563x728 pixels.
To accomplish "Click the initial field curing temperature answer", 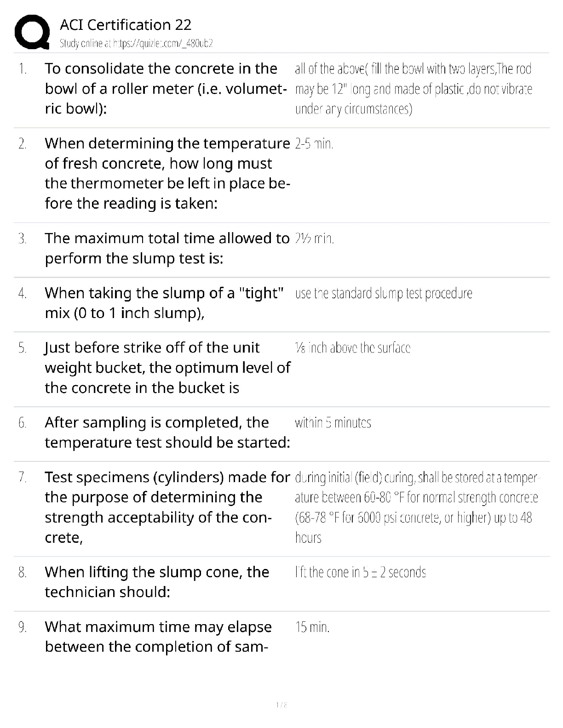I will [x=416, y=507].
